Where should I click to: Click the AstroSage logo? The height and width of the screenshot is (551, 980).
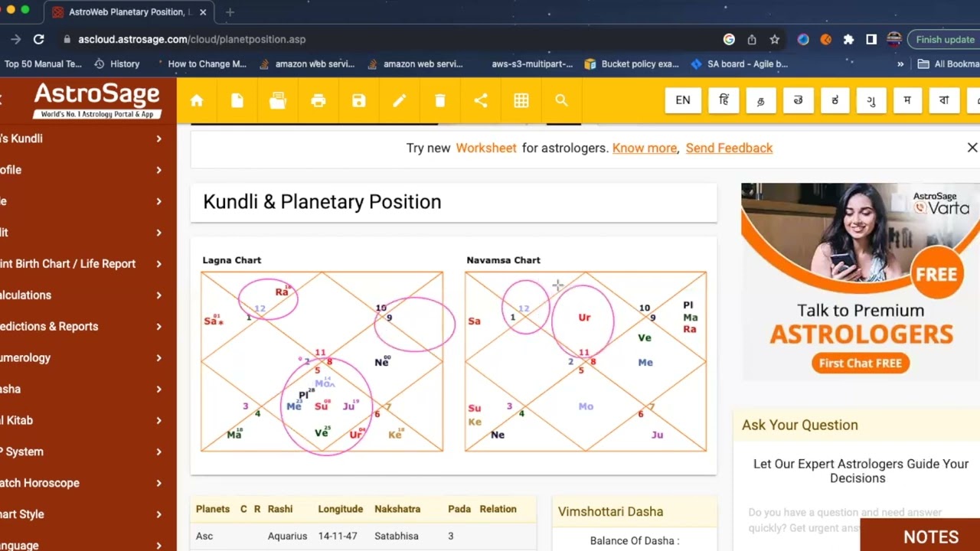pyautogui.click(x=97, y=100)
